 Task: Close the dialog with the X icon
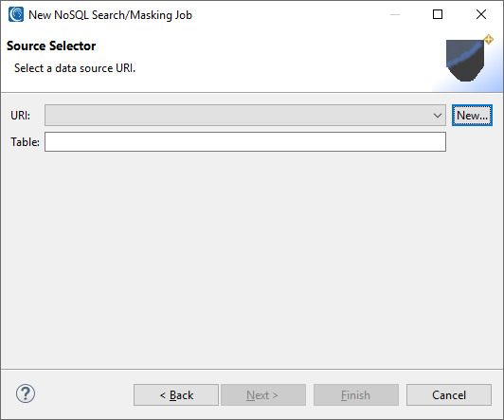click(x=481, y=14)
